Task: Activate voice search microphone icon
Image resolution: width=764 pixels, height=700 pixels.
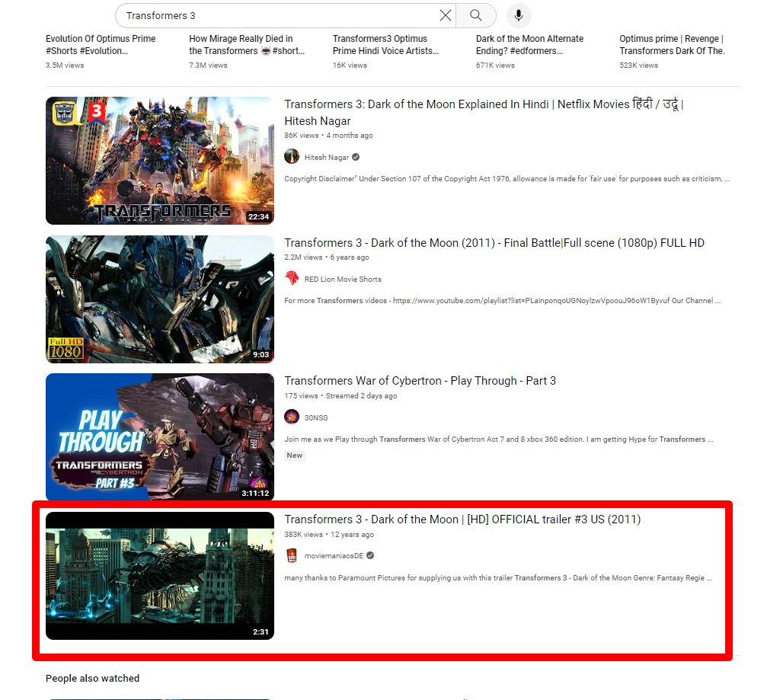Action: pyautogui.click(x=519, y=15)
